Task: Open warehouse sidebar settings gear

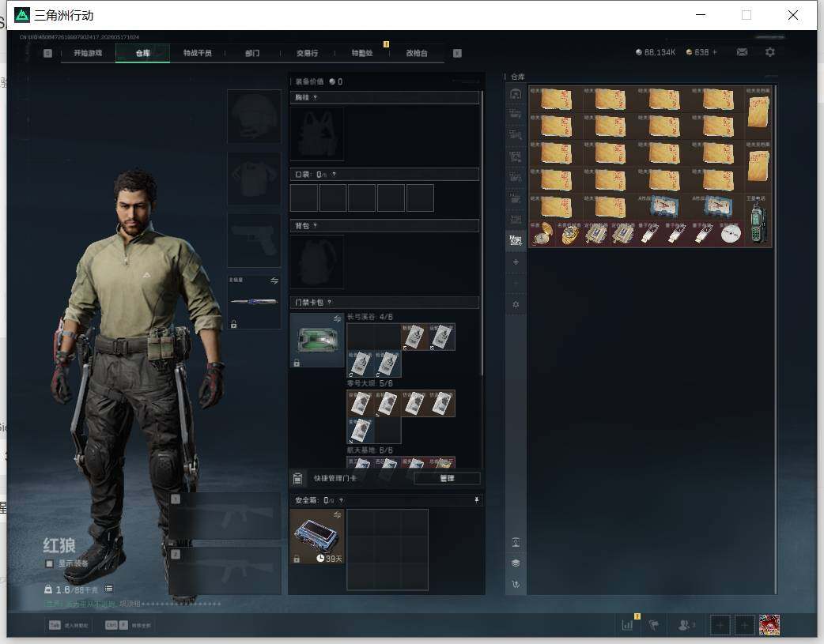Action: pos(516,305)
